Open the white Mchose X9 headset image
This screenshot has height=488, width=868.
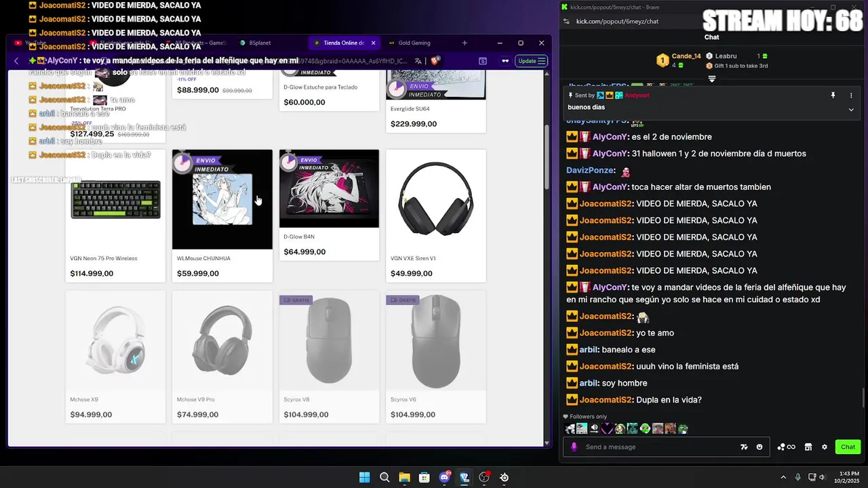pyautogui.click(x=115, y=340)
